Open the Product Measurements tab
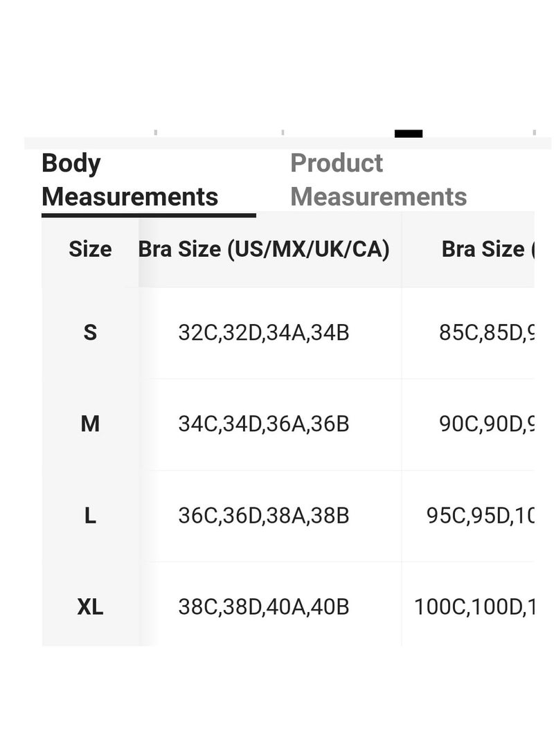The image size is (554, 756). pos(379,180)
